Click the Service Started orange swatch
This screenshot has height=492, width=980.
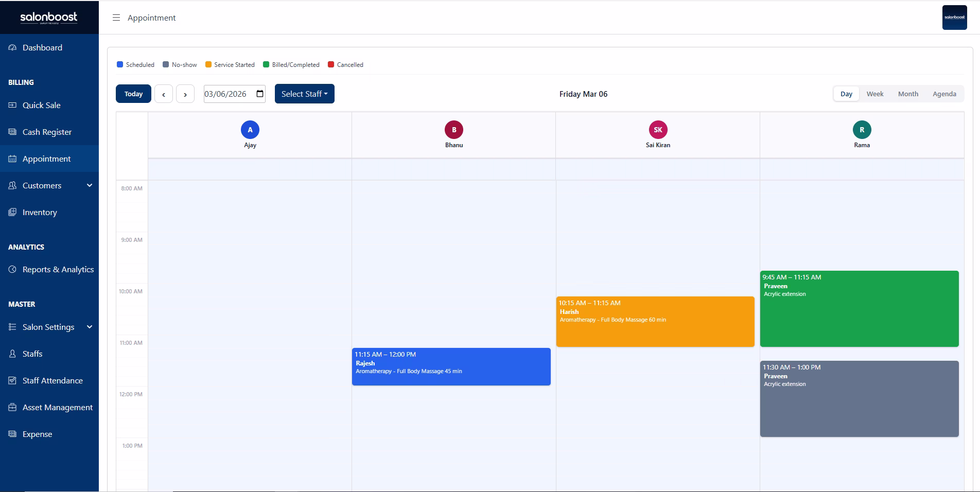tap(208, 64)
